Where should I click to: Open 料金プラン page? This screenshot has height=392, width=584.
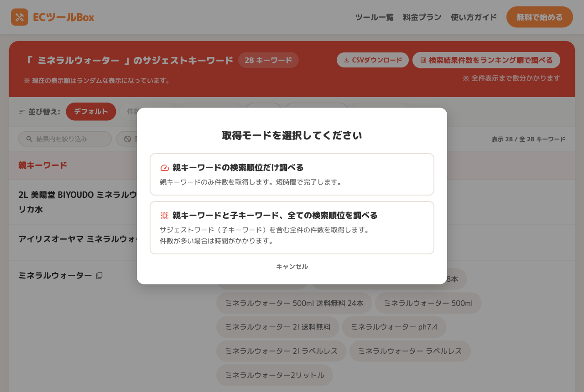pos(422,17)
